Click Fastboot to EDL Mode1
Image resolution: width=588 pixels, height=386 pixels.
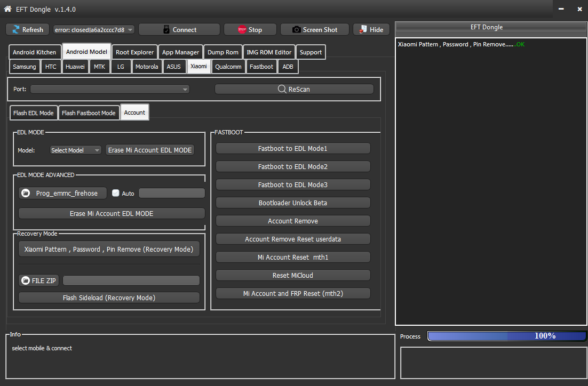tap(293, 148)
